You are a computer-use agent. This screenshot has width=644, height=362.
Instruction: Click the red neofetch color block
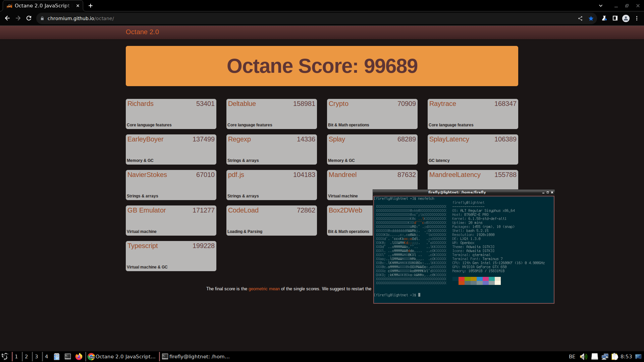tap(462, 279)
